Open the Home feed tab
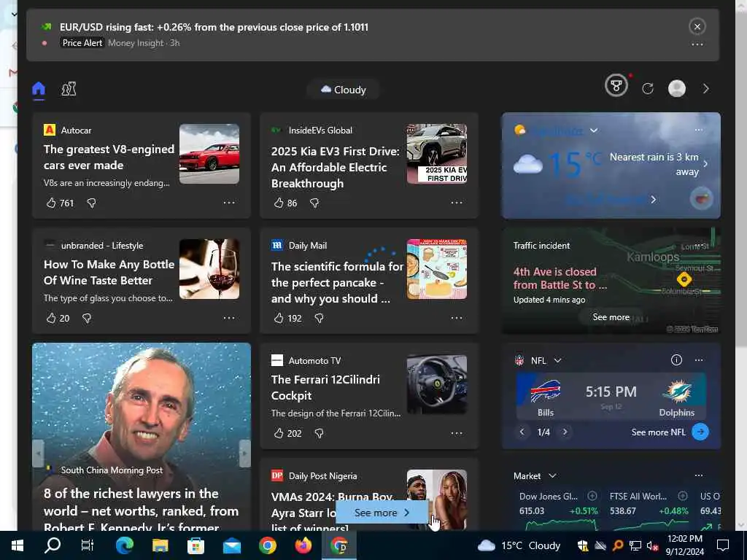This screenshot has height=560, width=747. tap(39, 88)
